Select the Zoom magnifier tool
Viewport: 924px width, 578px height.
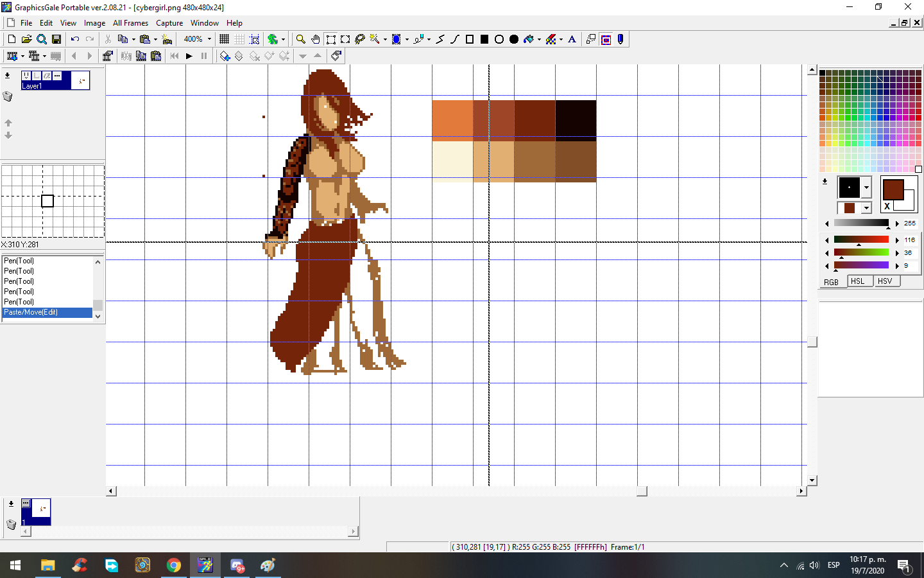(300, 39)
